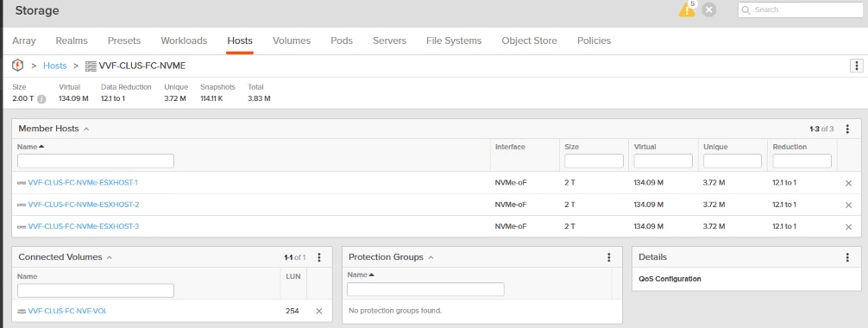Viewport: 868px width, 328px height.
Task: Click the host icon beside ESXHOST-1
Action: tap(22, 183)
